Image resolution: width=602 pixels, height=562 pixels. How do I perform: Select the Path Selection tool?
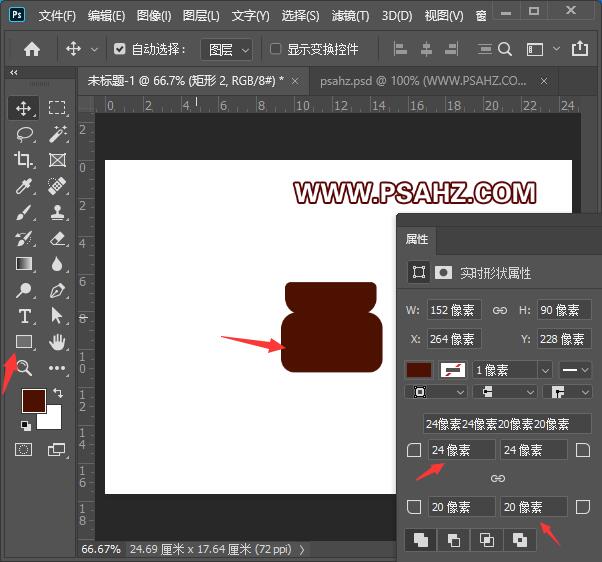tap(57, 316)
